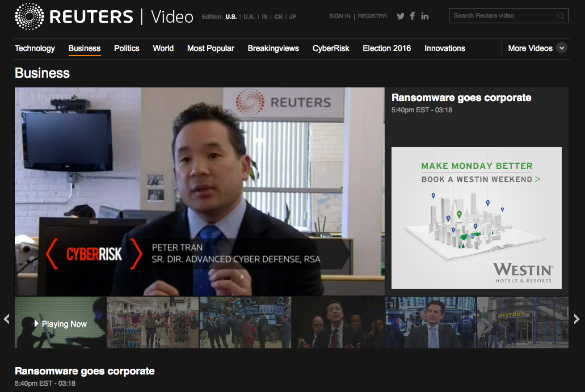
Task: Open the LinkedIn icon
Action: pyautogui.click(x=425, y=16)
